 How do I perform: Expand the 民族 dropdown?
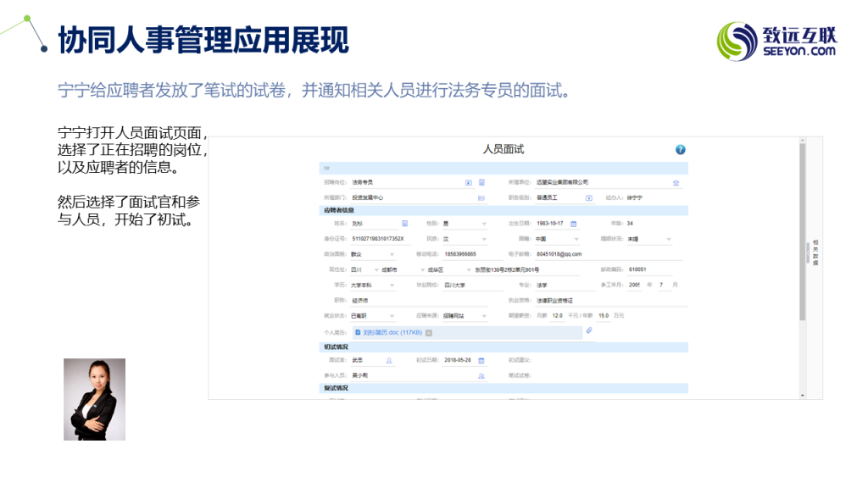pyautogui.click(x=484, y=240)
